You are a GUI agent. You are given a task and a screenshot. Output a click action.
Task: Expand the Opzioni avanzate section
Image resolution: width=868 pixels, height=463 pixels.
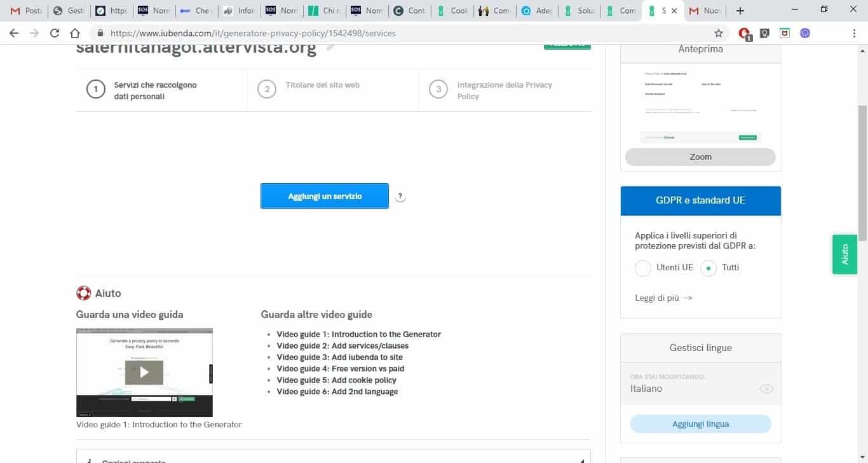point(333,458)
